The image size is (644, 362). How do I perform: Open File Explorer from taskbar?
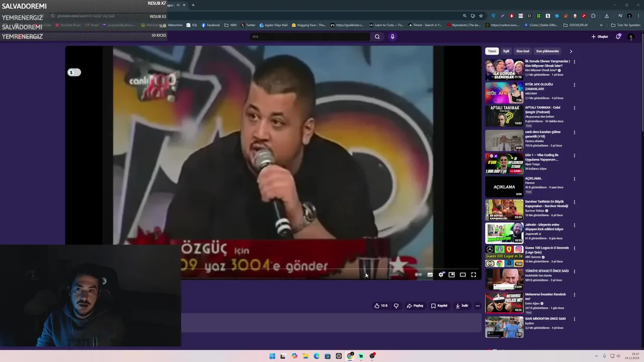point(305,356)
